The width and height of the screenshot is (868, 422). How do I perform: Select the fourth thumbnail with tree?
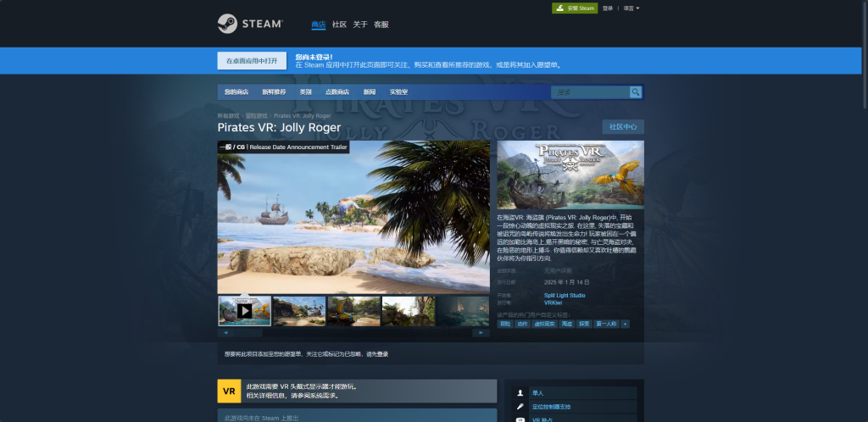[409, 311]
